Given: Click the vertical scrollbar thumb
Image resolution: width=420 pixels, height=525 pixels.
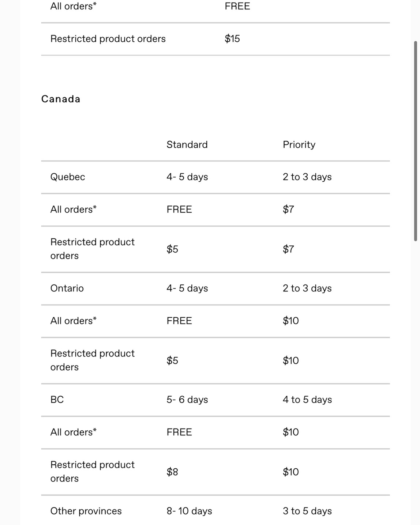Looking at the screenshot, I should 416,141.
